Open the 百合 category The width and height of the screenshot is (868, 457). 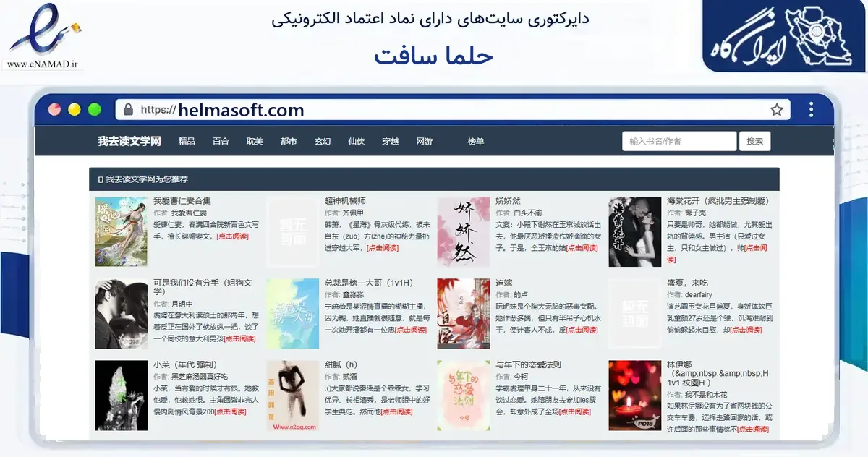pyautogui.click(x=221, y=141)
